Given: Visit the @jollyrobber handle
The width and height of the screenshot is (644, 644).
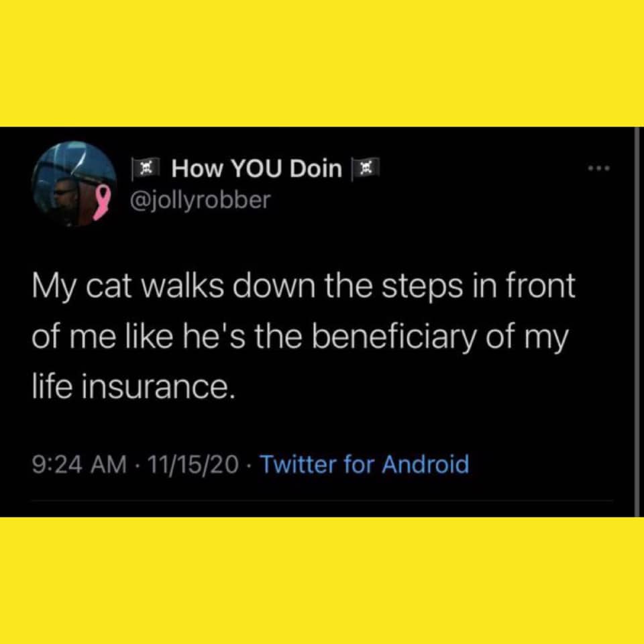Looking at the screenshot, I should pos(201,200).
